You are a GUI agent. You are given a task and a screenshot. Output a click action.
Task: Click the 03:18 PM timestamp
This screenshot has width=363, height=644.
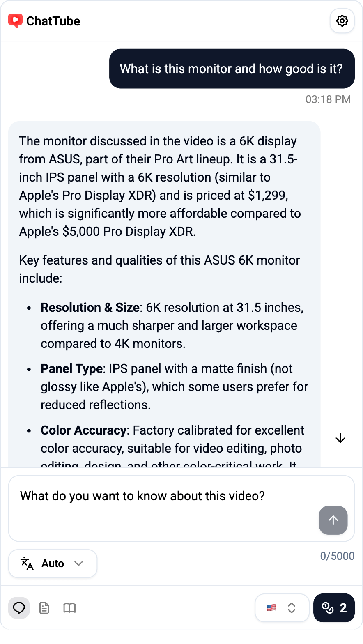tap(328, 99)
